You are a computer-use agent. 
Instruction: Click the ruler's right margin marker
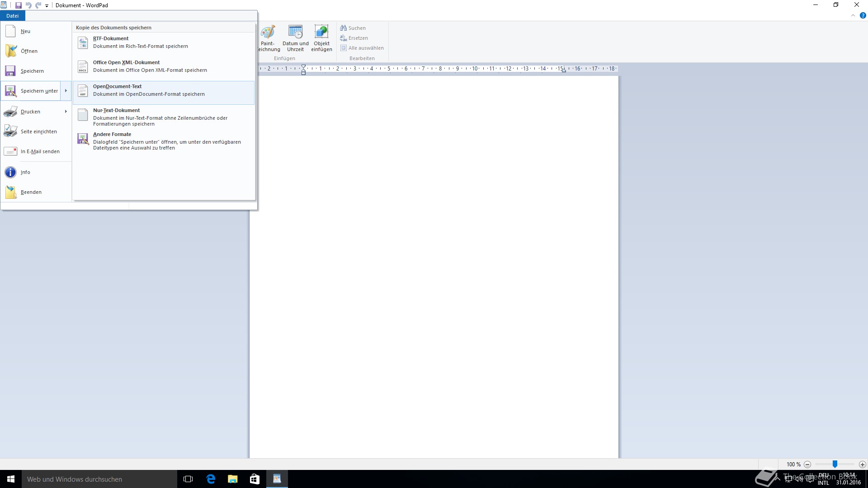click(x=564, y=70)
